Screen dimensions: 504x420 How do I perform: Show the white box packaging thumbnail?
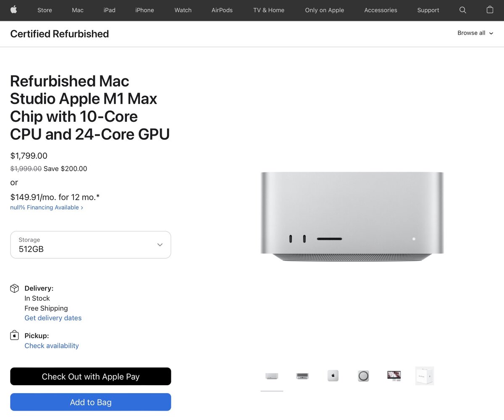425,376
